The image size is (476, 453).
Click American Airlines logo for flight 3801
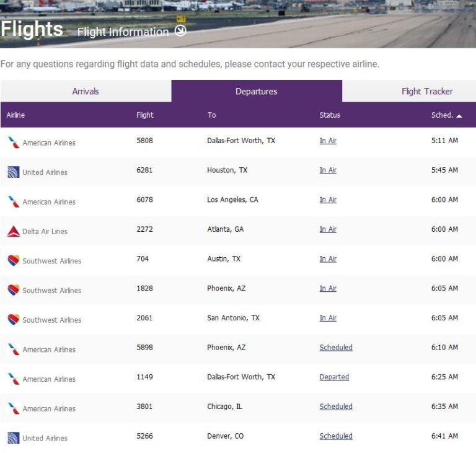click(14, 408)
